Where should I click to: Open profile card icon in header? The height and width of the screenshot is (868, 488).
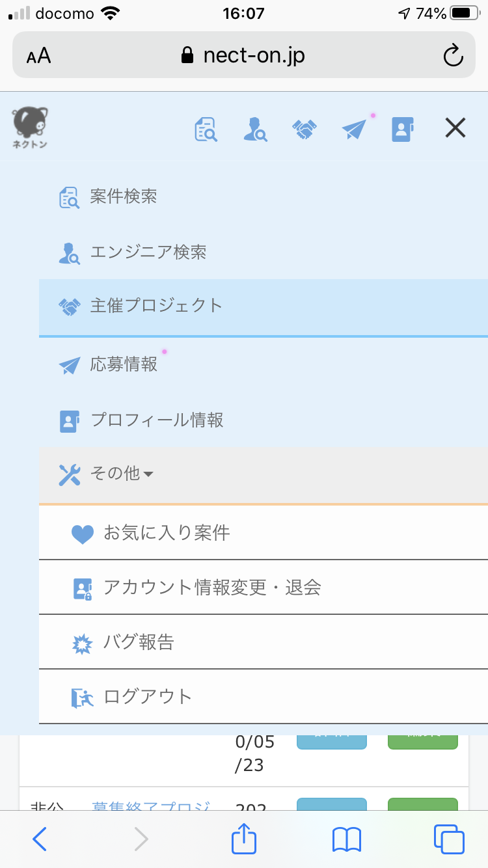403,129
